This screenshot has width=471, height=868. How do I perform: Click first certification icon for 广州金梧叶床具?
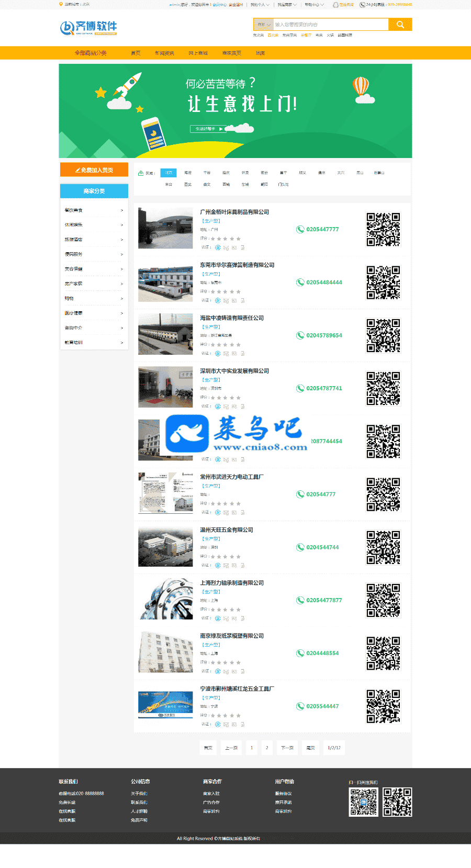click(218, 247)
